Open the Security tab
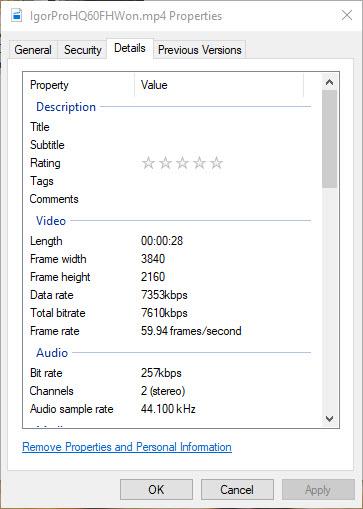The image size is (363, 509). pos(83,50)
